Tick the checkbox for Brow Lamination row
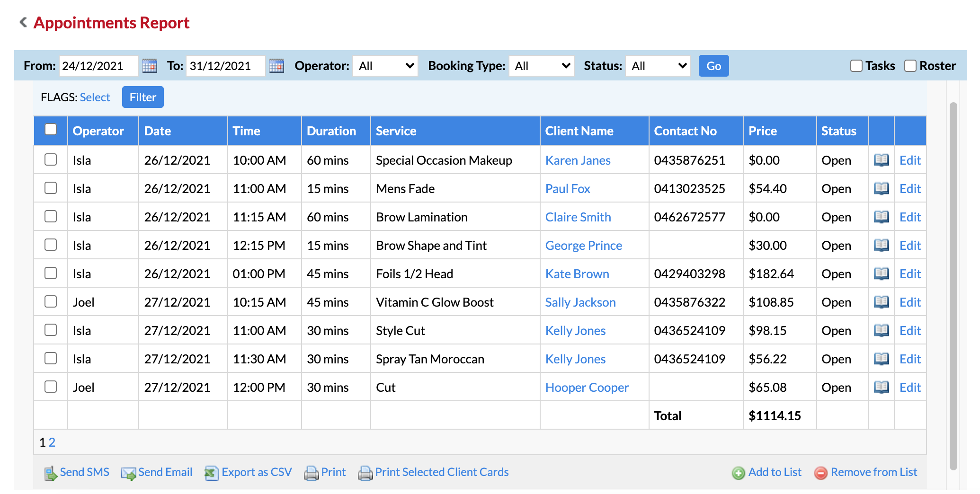 pos(51,216)
